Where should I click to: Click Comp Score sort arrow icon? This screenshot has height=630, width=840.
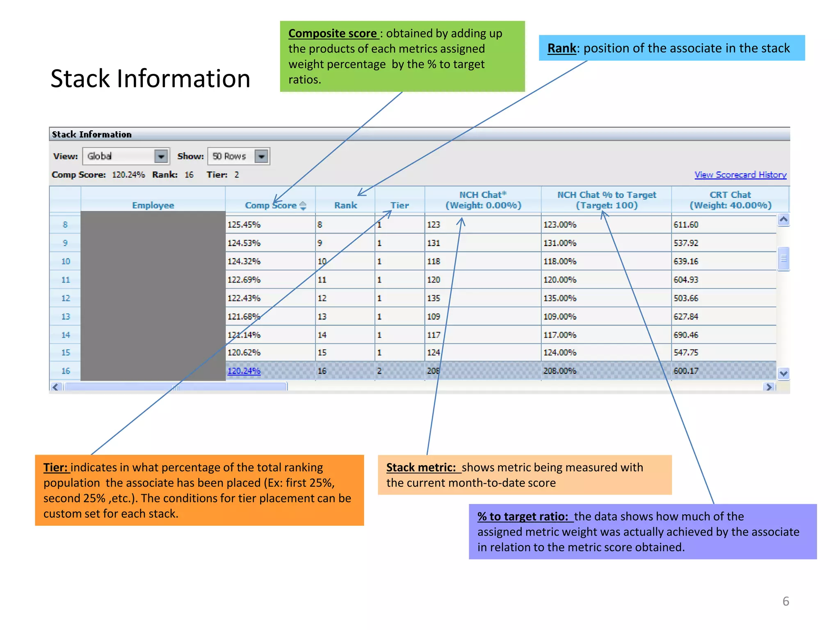click(x=303, y=206)
